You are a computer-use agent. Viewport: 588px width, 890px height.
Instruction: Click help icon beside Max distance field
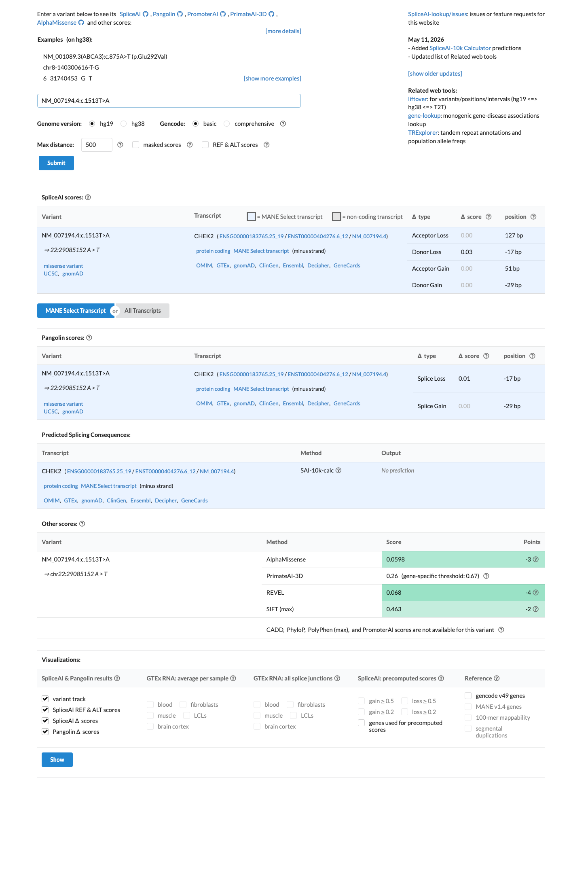[120, 145]
